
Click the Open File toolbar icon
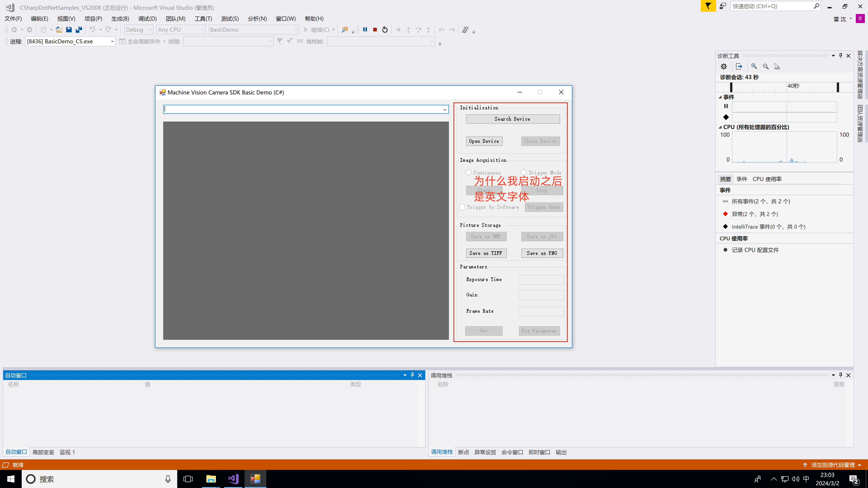tap(59, 30)
